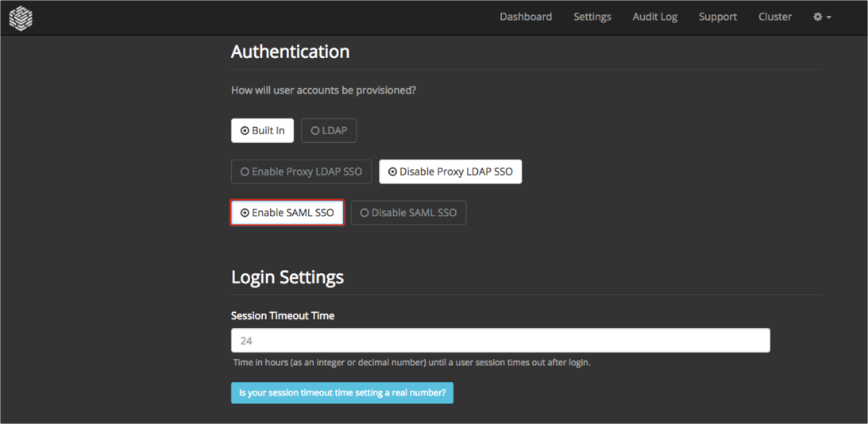
Task: Expand the caret next to the gear icon
Action: 829,17
